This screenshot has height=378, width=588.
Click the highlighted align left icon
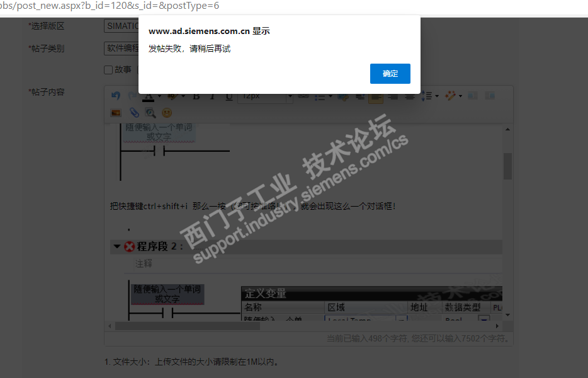(376, 97)
